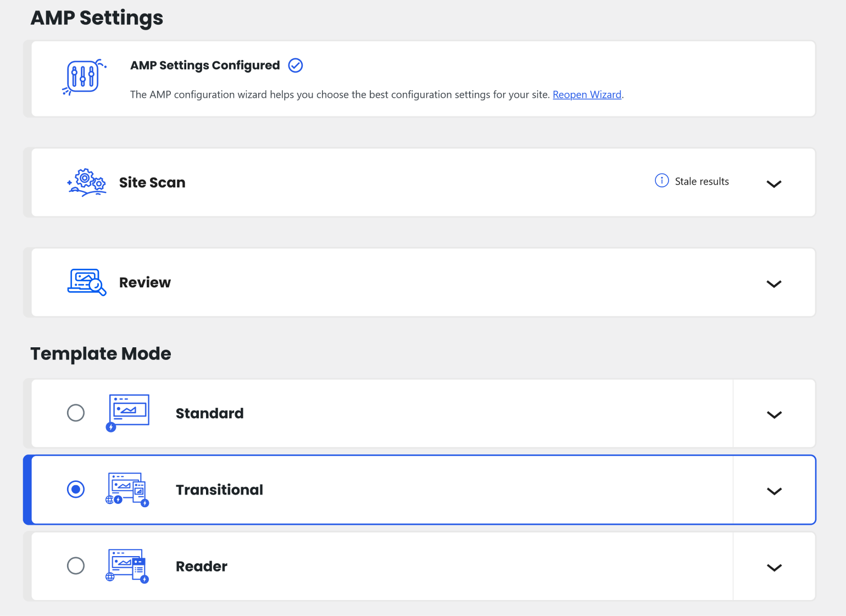Image resolution: width=846 pixels, height=616 pixels.
Task: Click the AMP settings sliders icon
Action: point(84,77)
